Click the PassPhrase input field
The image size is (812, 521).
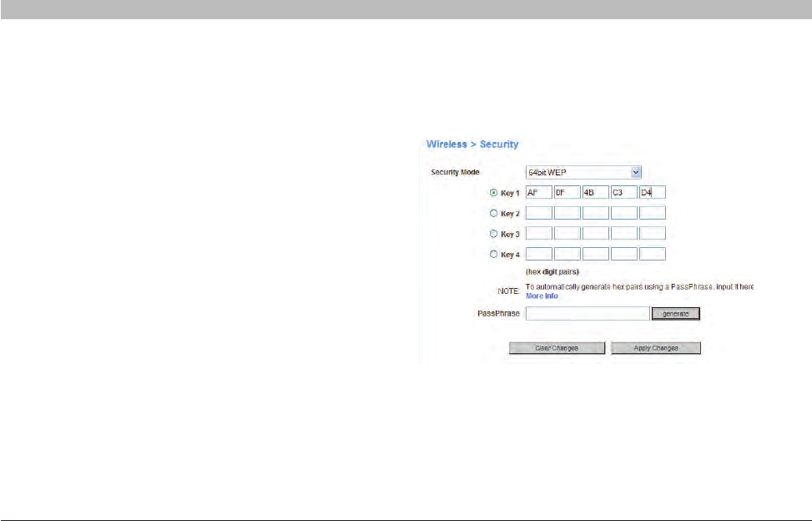click(x=588, y=313)
